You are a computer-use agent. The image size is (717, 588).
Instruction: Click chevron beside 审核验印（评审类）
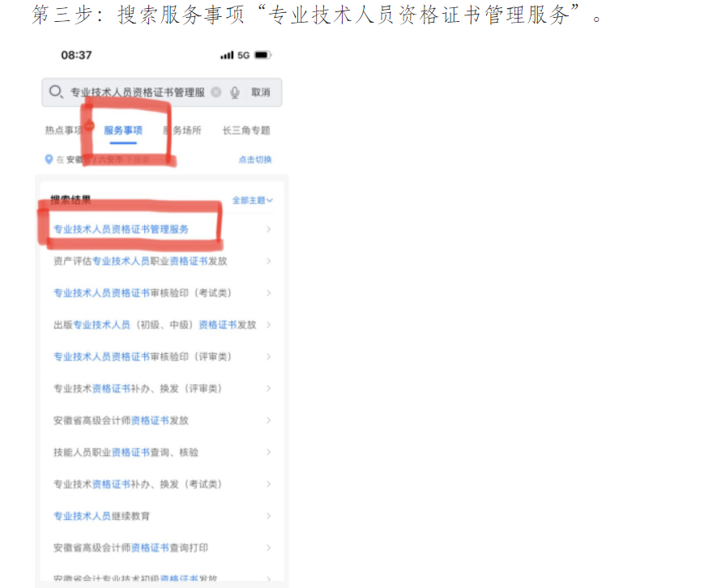click(268, 356)
